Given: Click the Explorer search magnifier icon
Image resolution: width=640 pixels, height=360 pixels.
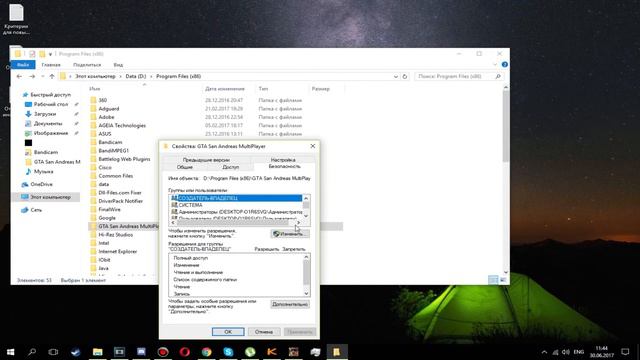Looking at the screenshot, I should click(x=498, y=76).
